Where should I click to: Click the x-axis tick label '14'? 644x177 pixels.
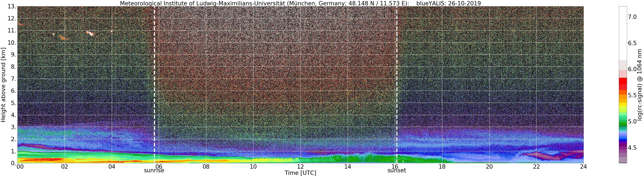[x=347, y=167]
